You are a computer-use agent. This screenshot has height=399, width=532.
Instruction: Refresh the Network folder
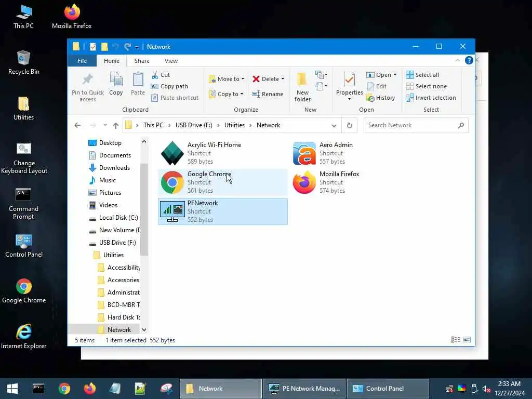coord(350,126)
